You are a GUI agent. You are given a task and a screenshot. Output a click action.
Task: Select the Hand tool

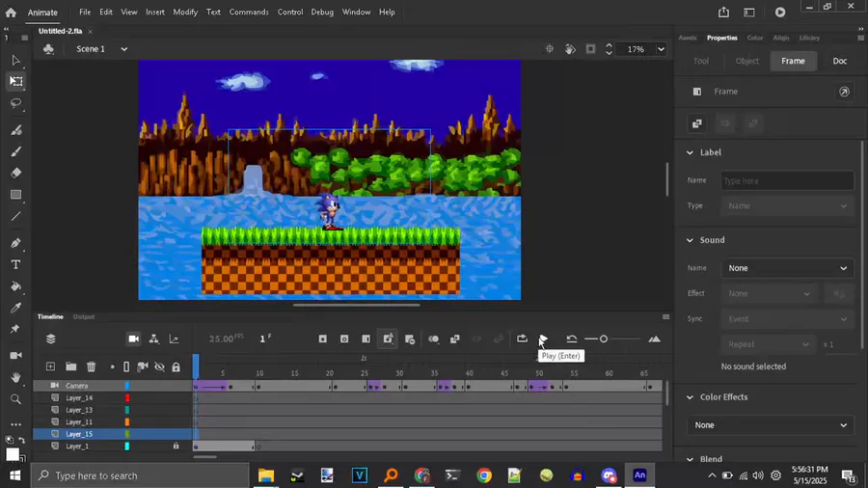point(15,377)
